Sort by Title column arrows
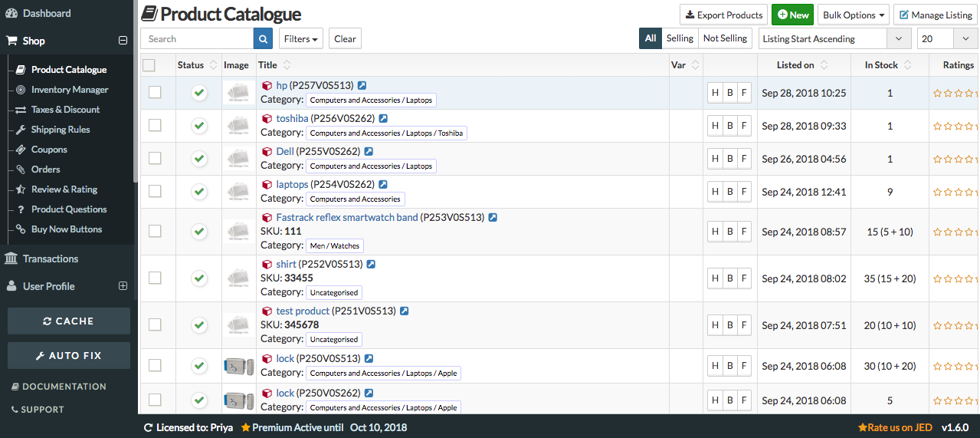The image size is (980, 438). [x=287, y=65]
